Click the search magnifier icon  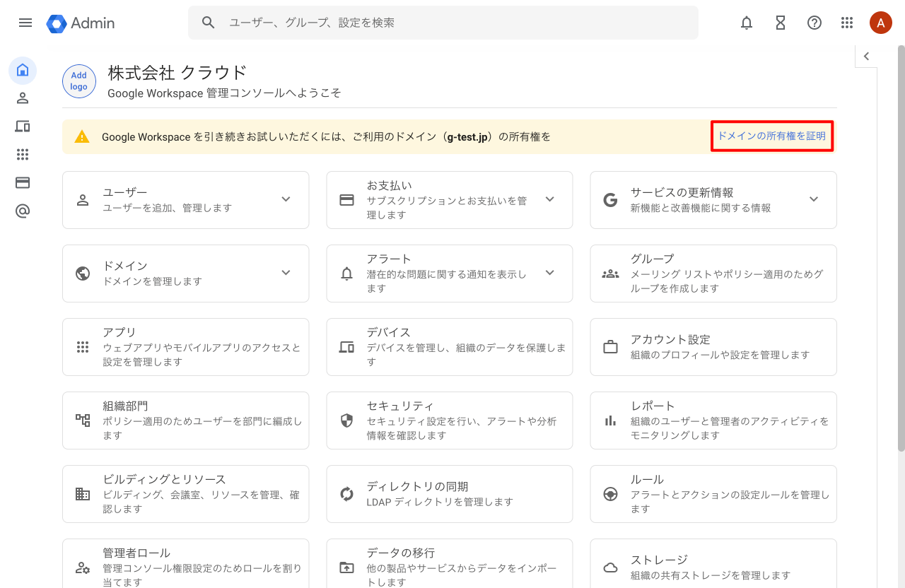click(208, 23)
